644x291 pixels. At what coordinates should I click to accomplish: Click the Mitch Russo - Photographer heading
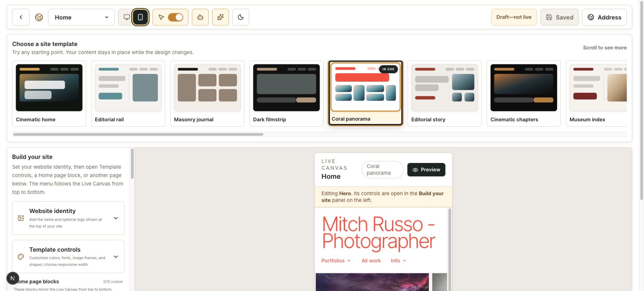tap(378, 233)
